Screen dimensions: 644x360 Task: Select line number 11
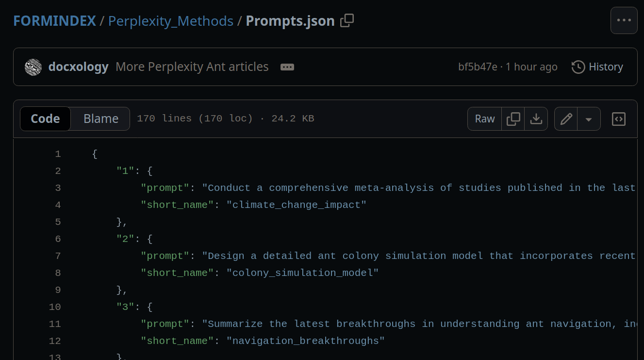click(x=55, y=324)
